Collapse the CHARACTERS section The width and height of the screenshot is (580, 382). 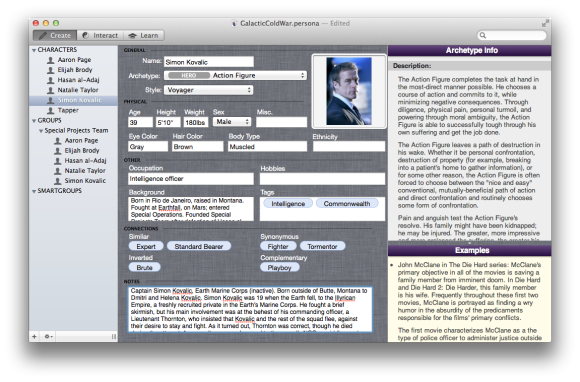click(34, 50)
